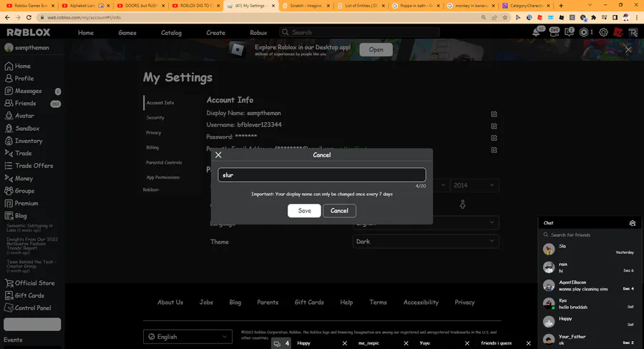Click the display name input field

coord(322,175)
